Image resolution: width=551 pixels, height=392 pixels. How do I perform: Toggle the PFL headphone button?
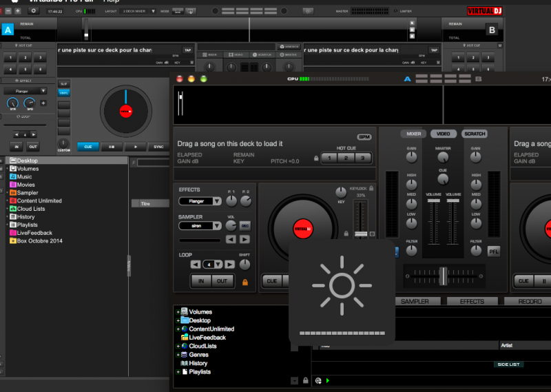(494, 251)
